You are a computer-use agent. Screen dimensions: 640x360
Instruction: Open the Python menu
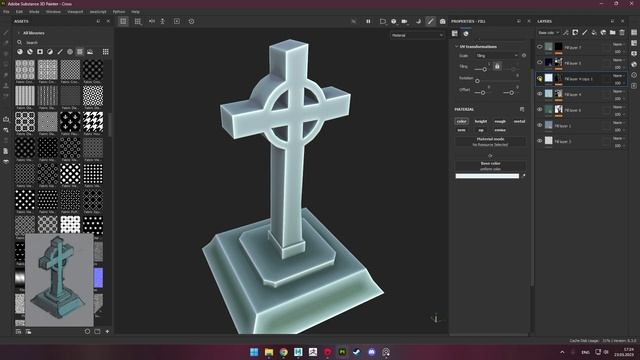pos(119,12)
